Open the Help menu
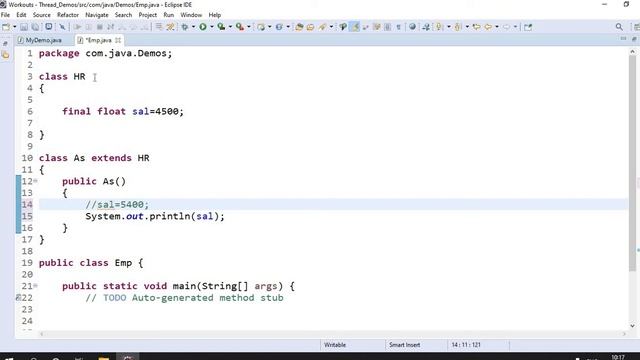Screen dimensions: 640x360 point(215,15)
